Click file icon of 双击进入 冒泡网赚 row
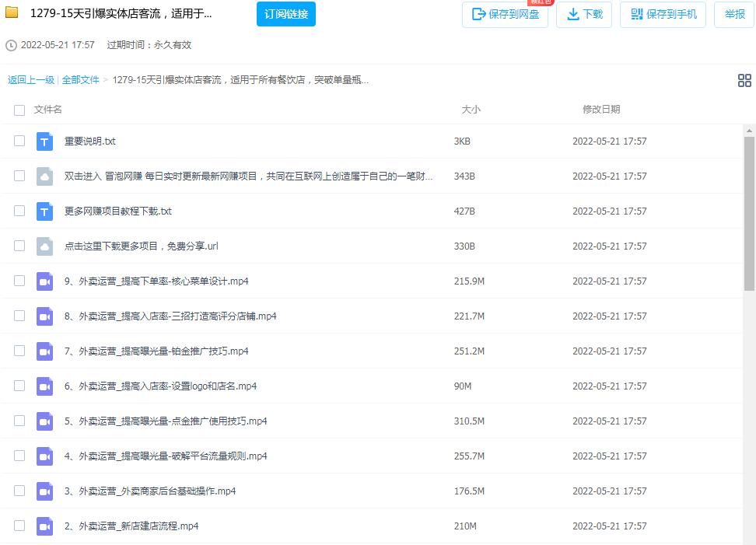Image resolution: width=756 pixels, height=545 pixels. [44, 176]
